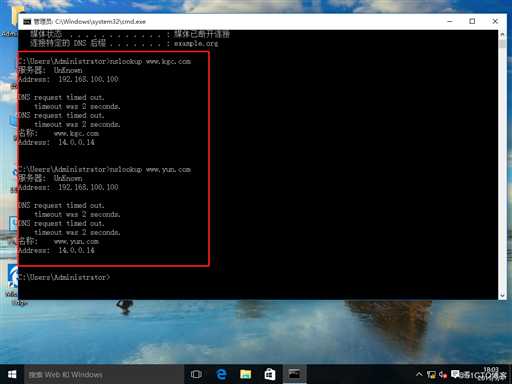This screenshot has height=384, width=512.
Task: Click the cmd window title bar text
Action: 89,22
